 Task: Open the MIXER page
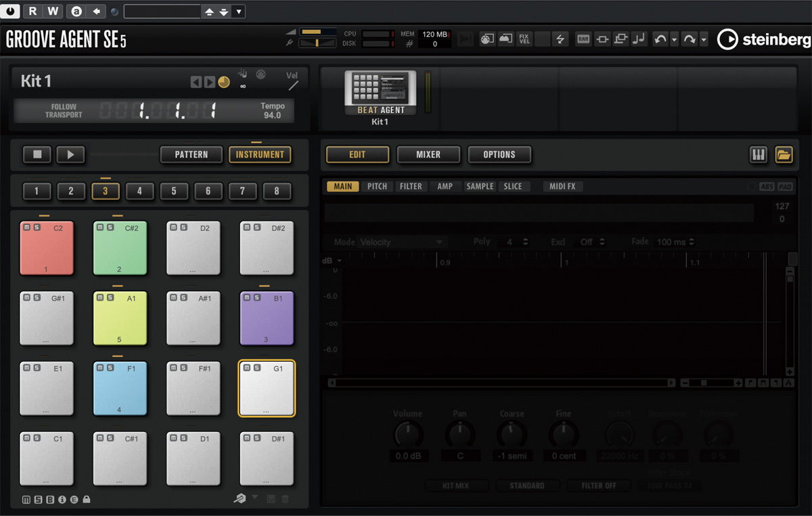click(428, 154)
